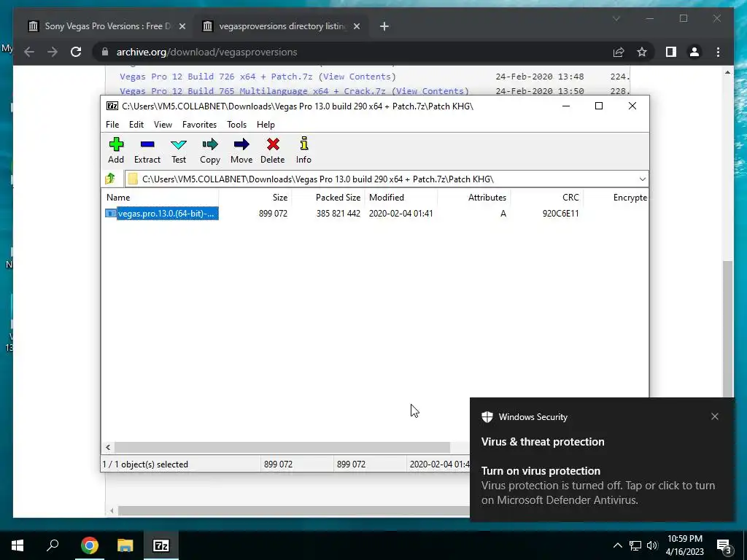Click the 7-Zip taskbar icon
The height and width of the screenshot is (560, 747).
160,545
